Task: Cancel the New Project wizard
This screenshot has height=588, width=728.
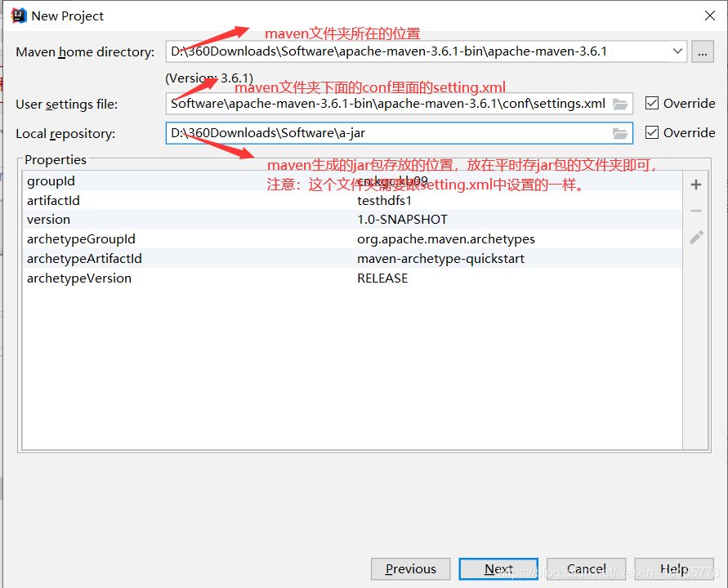Action: point(586,569)
